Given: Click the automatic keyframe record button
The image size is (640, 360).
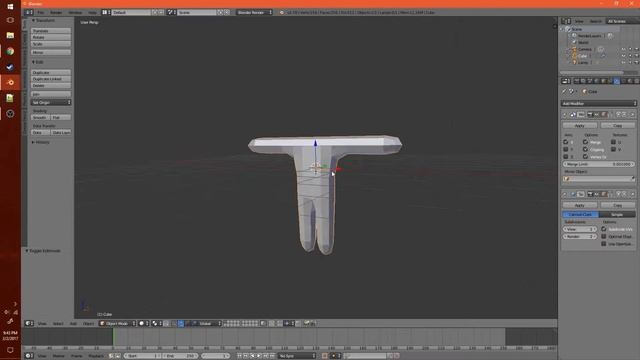Looking at the screenshot, I should tap(324, 356).
